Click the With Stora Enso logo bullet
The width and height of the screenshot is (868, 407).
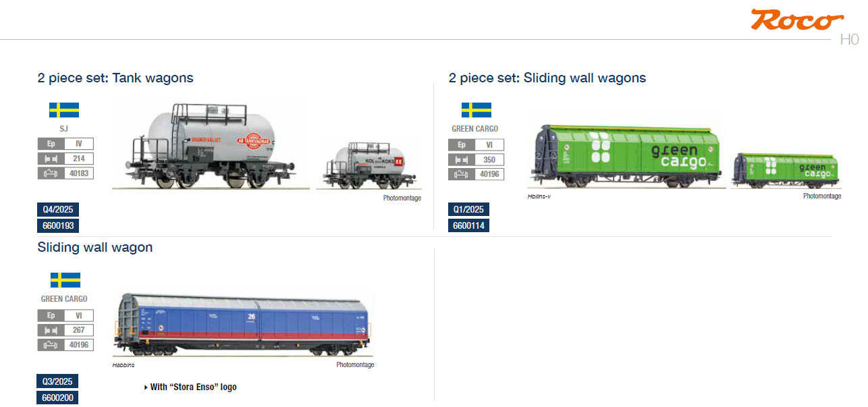(x=190, y=387)
